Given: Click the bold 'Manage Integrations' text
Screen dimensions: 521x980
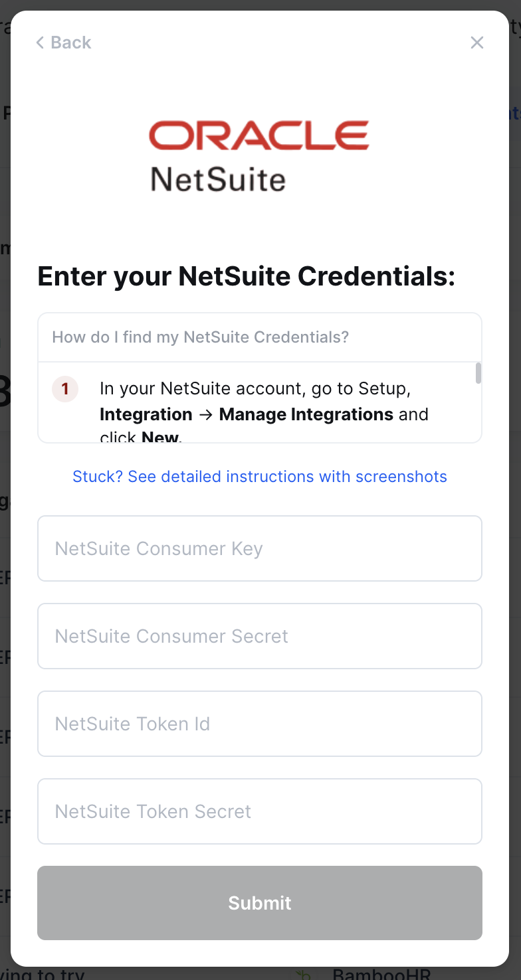Looking at the screenshot, I should pyautogui.click(x=306, y=414).
